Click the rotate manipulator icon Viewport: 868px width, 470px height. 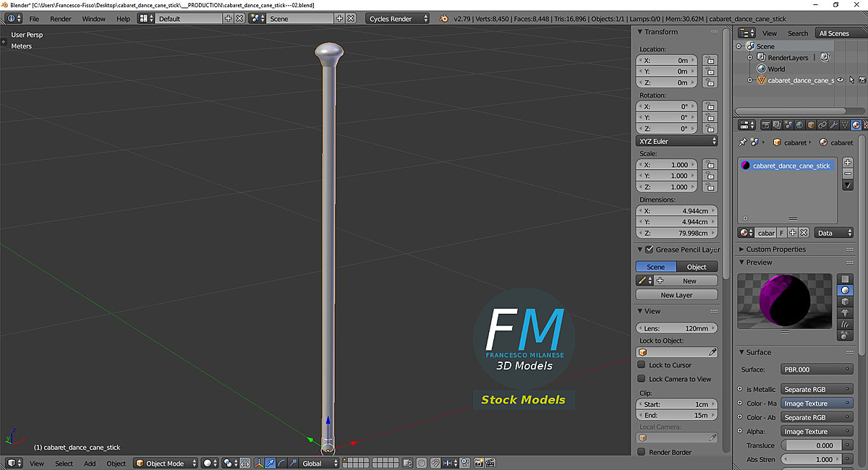[x=281, y=463]
